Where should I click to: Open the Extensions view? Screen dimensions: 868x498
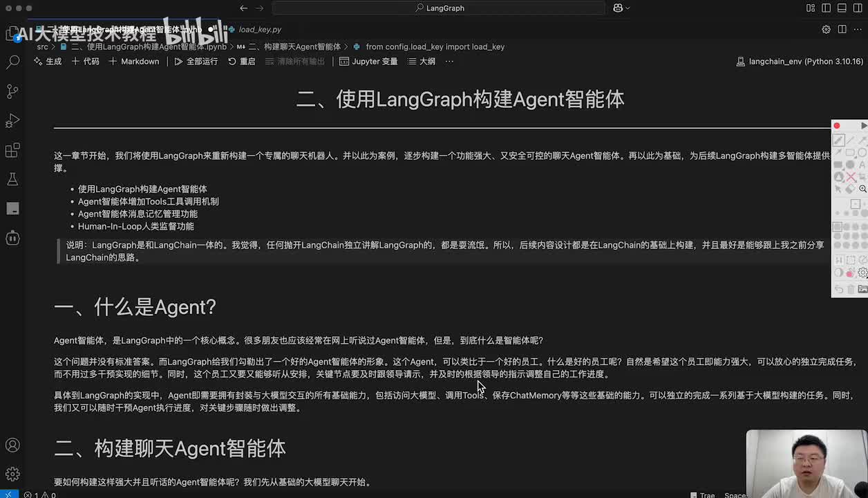pos(12,150)
